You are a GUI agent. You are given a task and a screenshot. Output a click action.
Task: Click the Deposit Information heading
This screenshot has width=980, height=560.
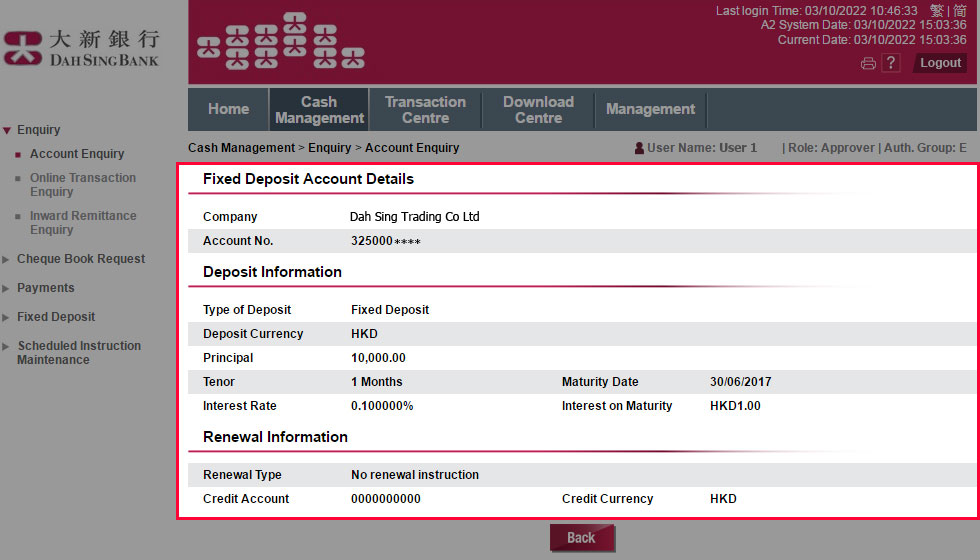tap(272, 272)
